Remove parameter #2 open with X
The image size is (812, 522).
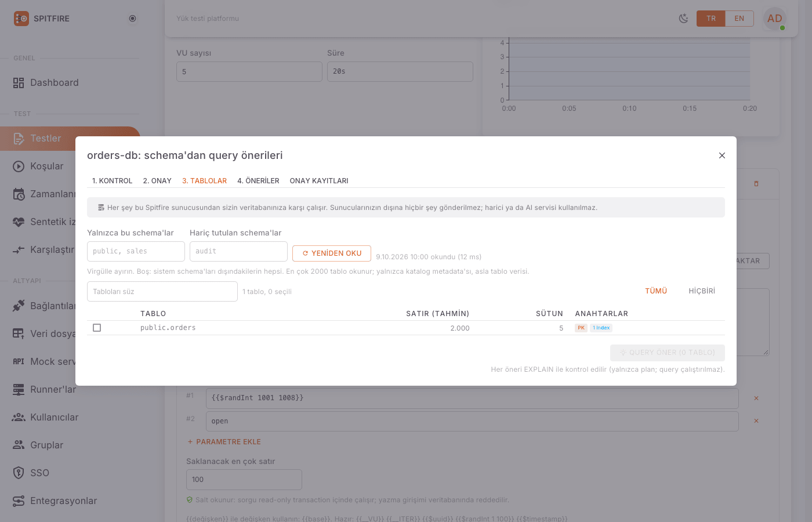tap(756, 421)
